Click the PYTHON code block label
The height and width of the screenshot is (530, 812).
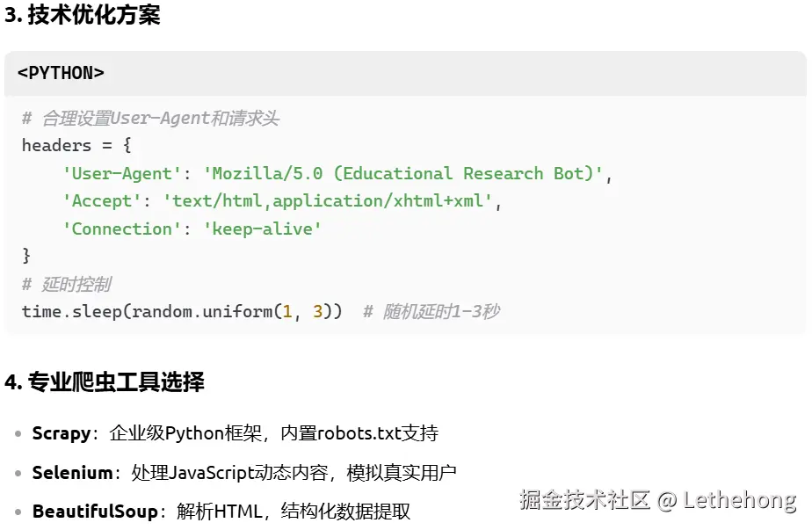pos(61,73)
